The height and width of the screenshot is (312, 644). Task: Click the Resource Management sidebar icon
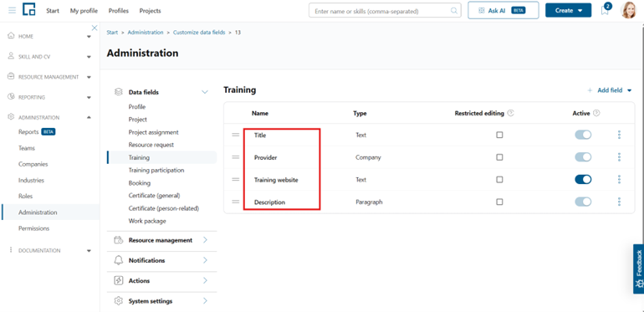tap(11, 76)
